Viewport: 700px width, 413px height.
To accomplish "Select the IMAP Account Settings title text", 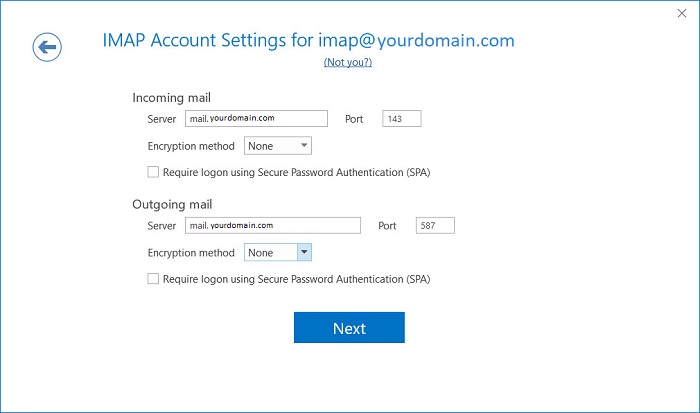I will (308, 40).
